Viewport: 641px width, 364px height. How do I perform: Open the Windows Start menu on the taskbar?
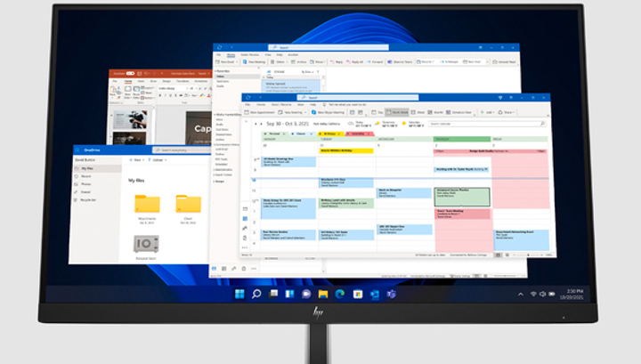click(x=239, y=294)
